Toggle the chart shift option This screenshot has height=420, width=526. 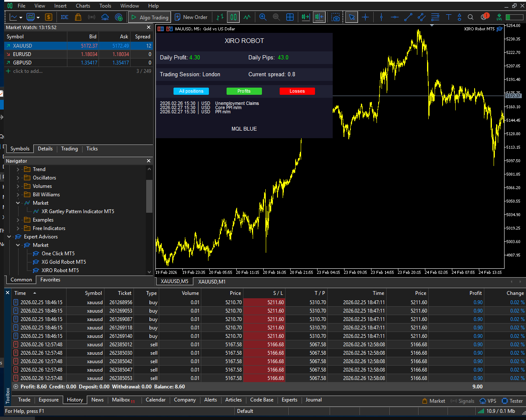click(319, 17)
